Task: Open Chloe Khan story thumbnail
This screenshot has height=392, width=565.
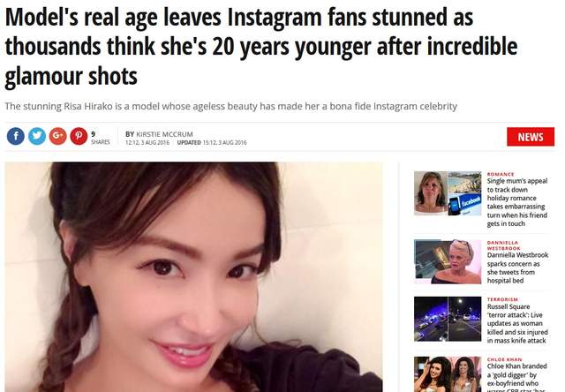Action: click(x=448, y=374)
